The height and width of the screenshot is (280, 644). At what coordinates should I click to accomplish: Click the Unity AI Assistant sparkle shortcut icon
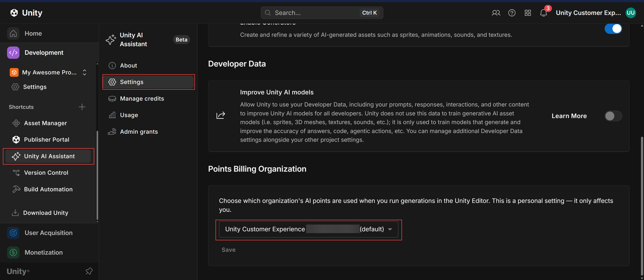coord(16,156)
